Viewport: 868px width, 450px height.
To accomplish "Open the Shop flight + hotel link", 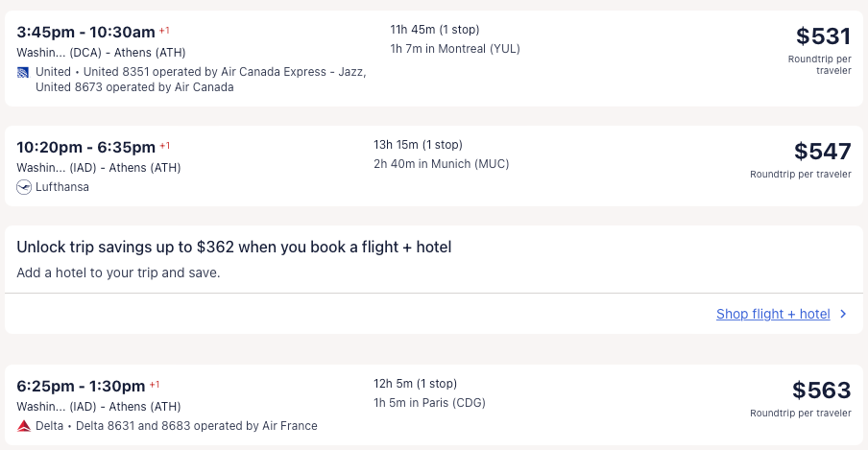I will (772, 314).
